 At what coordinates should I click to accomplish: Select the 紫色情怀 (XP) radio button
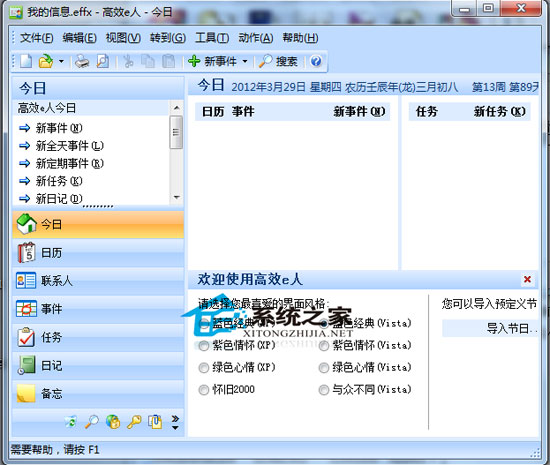pos(204,346)
